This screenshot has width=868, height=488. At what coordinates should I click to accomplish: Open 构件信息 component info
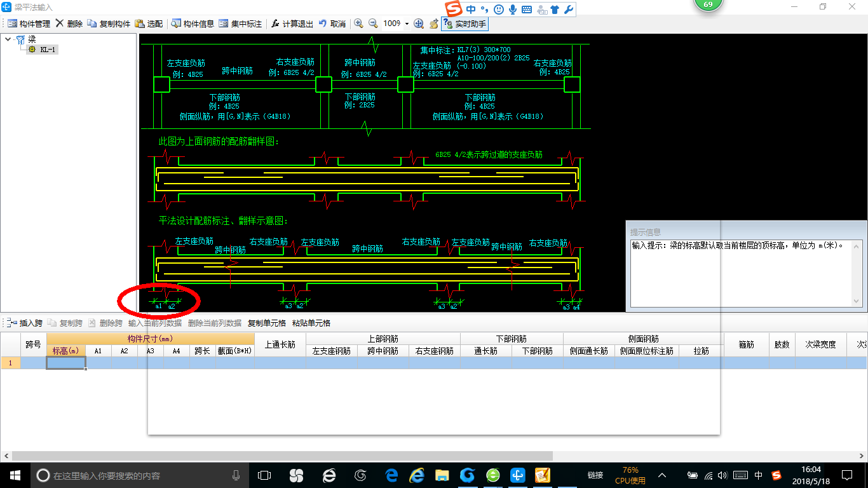pyautogui.click(x=193, y=24)
